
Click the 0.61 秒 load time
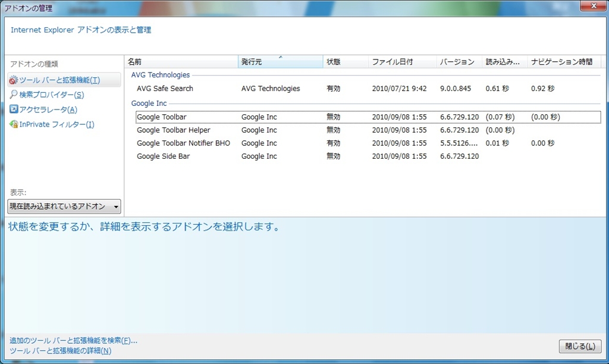(x=497, y=89)
